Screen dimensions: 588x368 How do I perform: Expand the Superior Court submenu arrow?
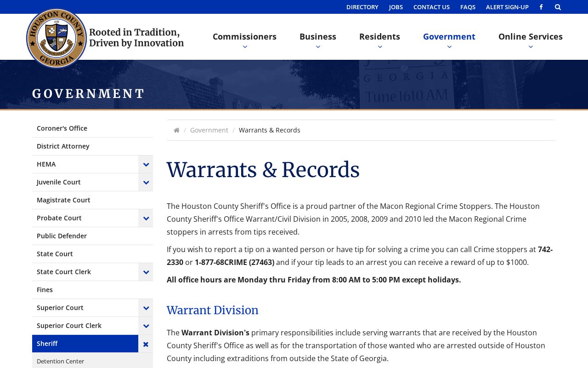point(146,308)
